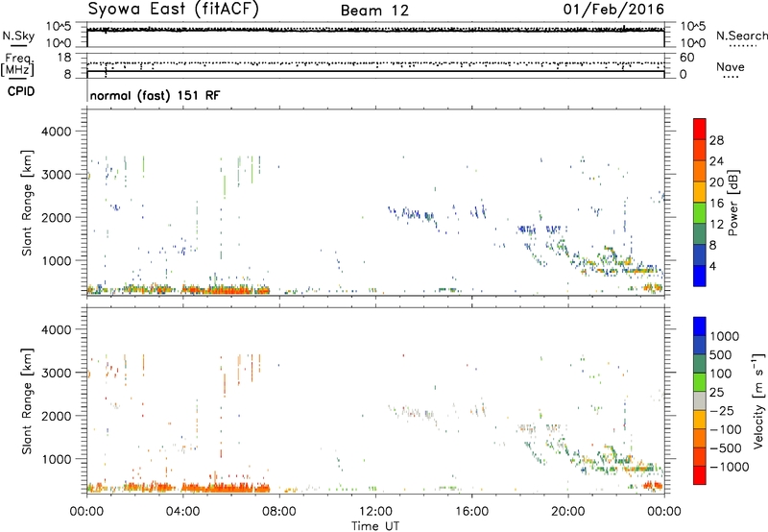Click power colorbar tick label '4'
The image size is (768, 532).
(712, 266)
